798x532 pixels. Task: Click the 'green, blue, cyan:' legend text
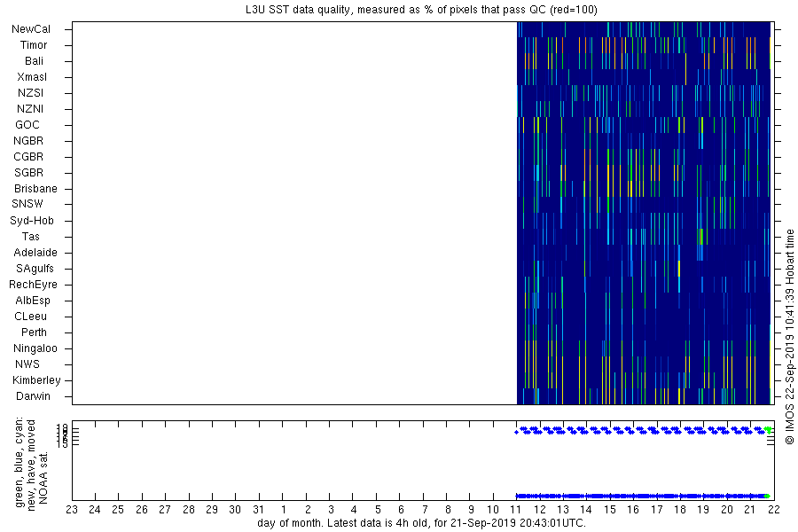pos(20,462)
